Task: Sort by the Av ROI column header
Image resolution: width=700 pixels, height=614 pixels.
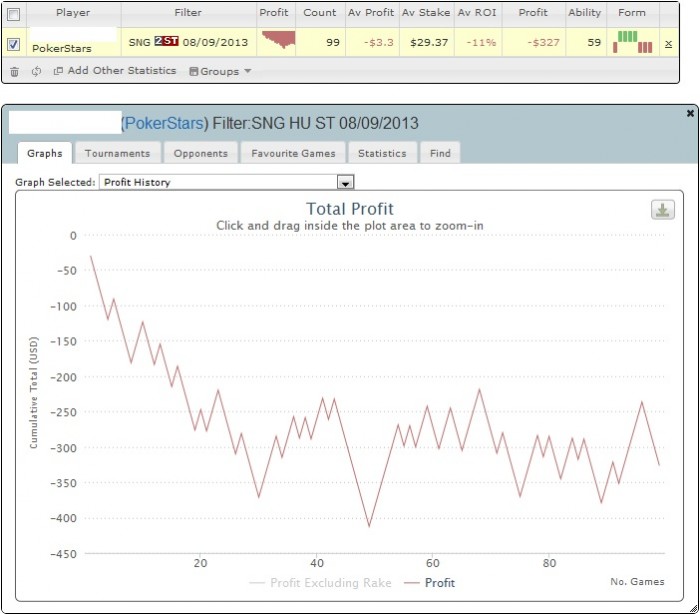Action: pyautogui.click(x=477, y=13)
